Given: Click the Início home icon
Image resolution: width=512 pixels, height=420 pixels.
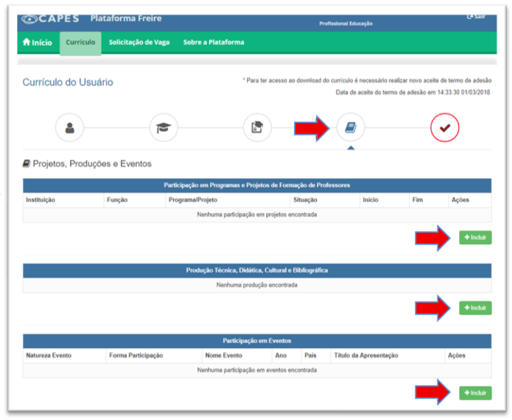Looking at the screenshot, I should point(27,43).
